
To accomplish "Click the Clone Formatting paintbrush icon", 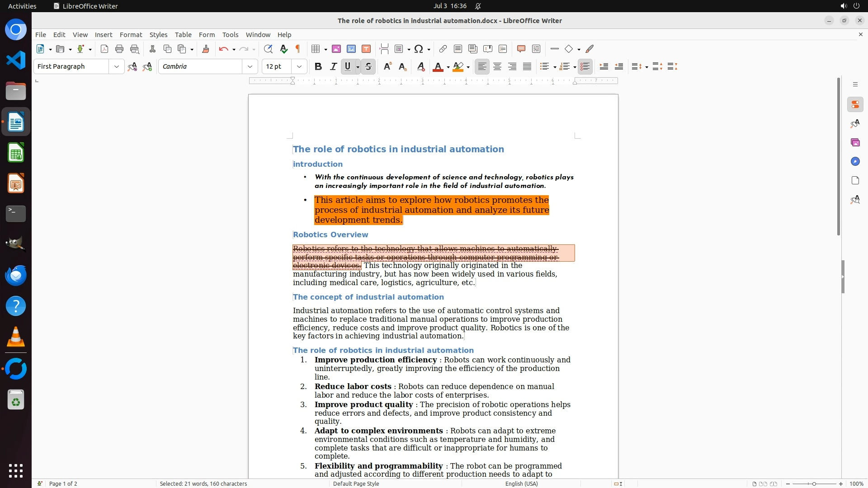I will click(x=205, y=49).
